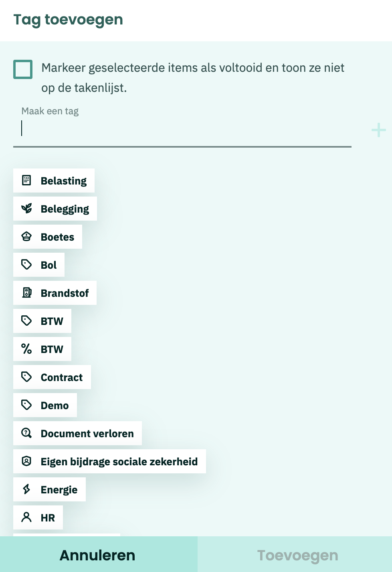392x572 pixels.
Task: Click the Boetes police cap icon
Action: [x=26, y=237]
